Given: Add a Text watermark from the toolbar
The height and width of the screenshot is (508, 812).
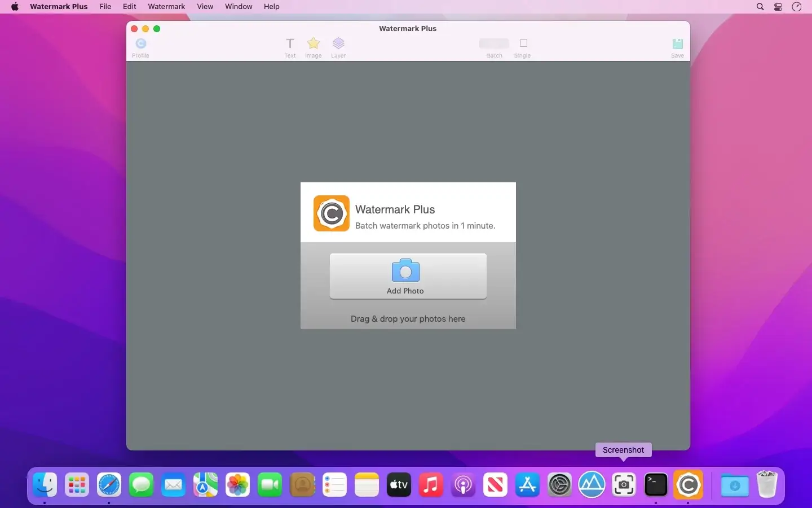Looking at the screenshot, I should click(x=290, y=47).
